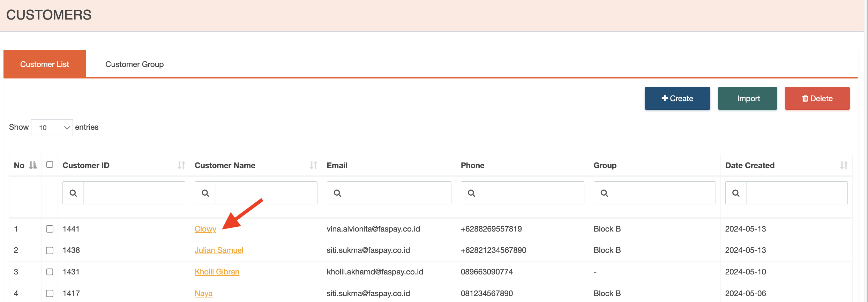Screen dimensions: 868x302
Task: Click the blue Create button
Action: 677,98
